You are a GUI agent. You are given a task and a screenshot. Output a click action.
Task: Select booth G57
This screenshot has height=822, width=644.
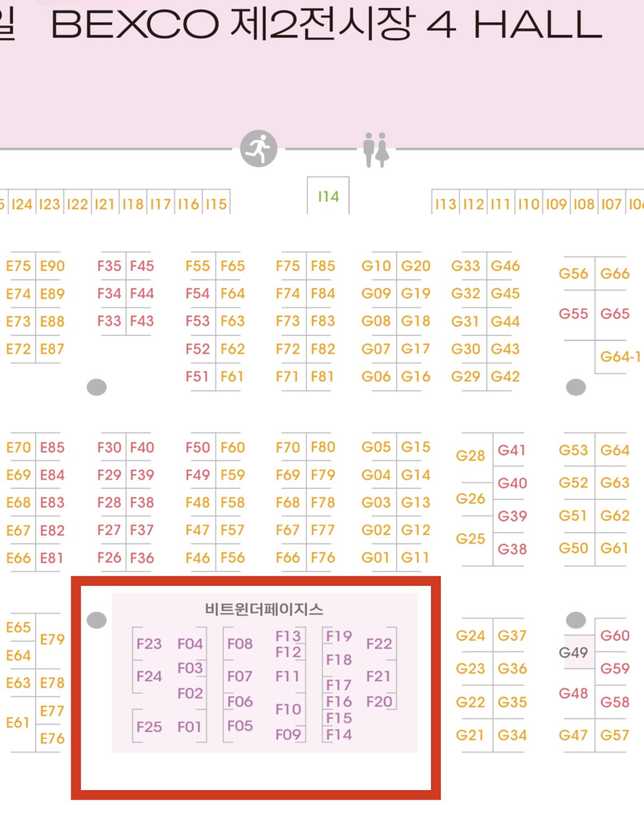615,735
